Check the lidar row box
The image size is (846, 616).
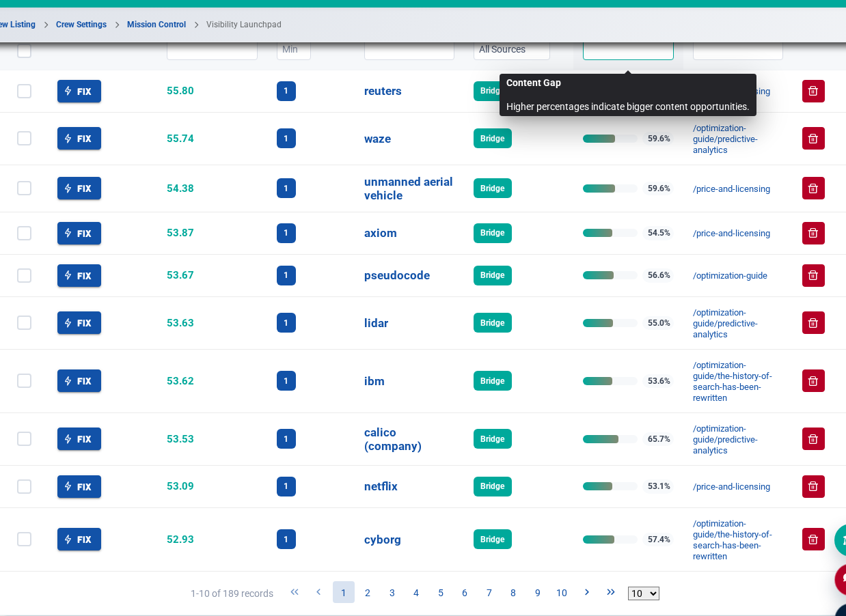pos(25,323)
